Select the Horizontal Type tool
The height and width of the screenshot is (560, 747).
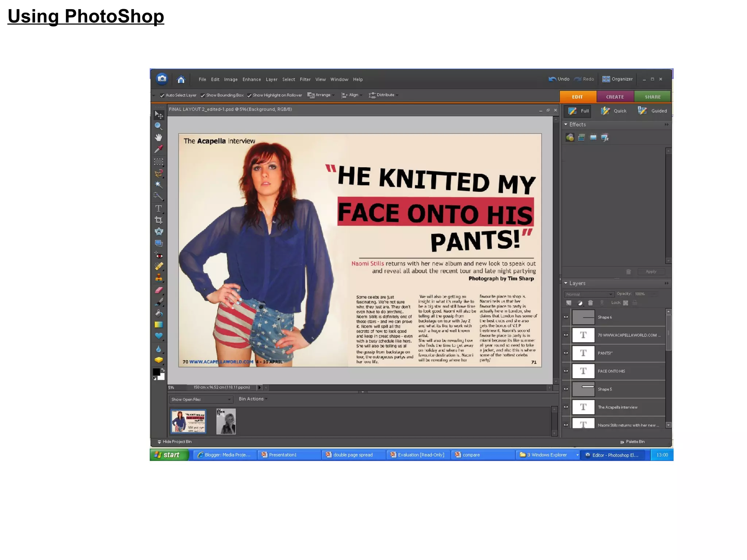coord(158,209)
